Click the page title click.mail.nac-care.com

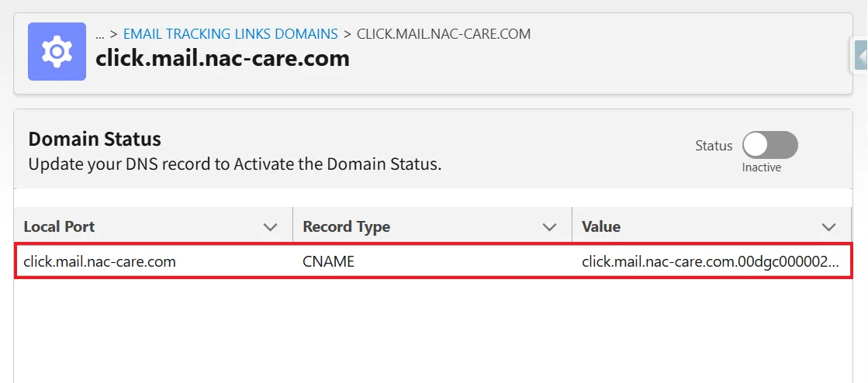click(223, 58)
